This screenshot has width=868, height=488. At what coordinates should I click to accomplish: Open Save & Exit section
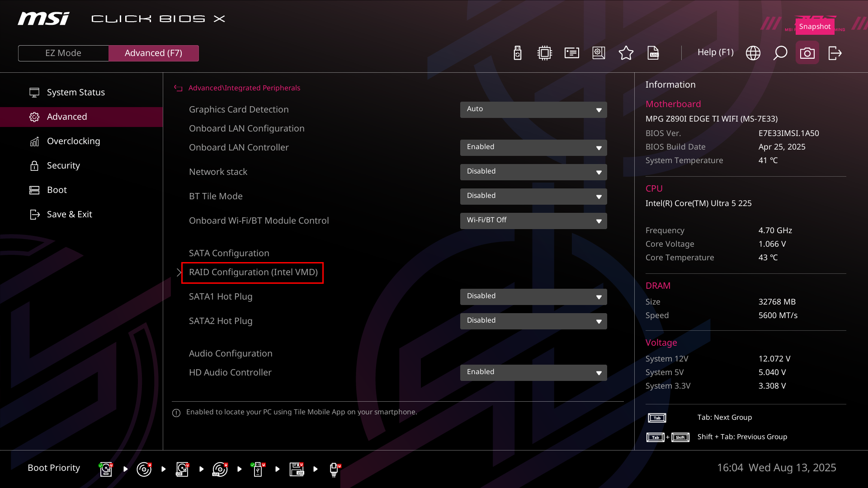(x=81, y=215)
